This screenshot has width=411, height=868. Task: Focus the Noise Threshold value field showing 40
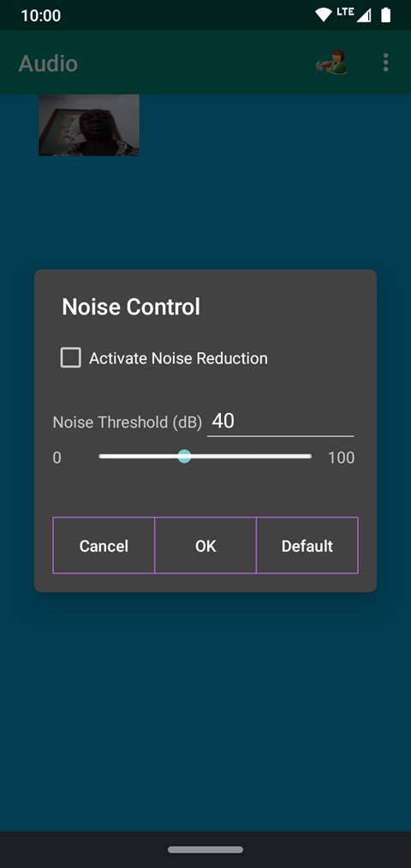[281, 422]
